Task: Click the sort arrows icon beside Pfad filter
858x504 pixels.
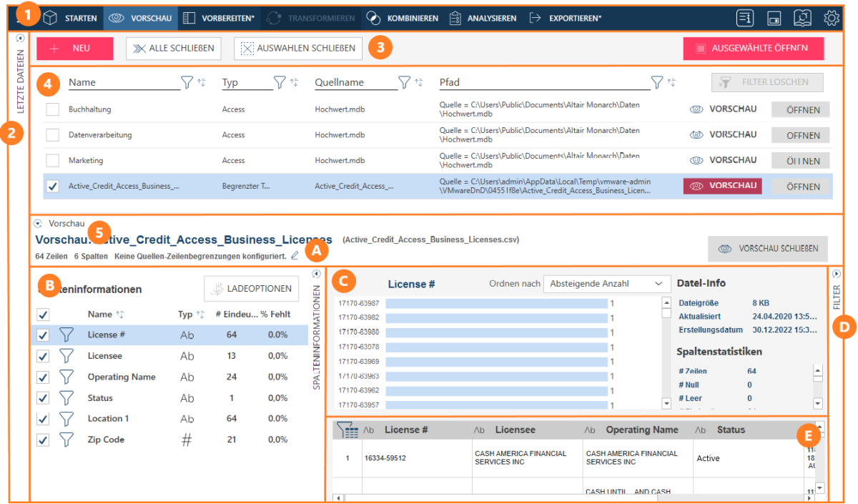Action: coord(671,83)
